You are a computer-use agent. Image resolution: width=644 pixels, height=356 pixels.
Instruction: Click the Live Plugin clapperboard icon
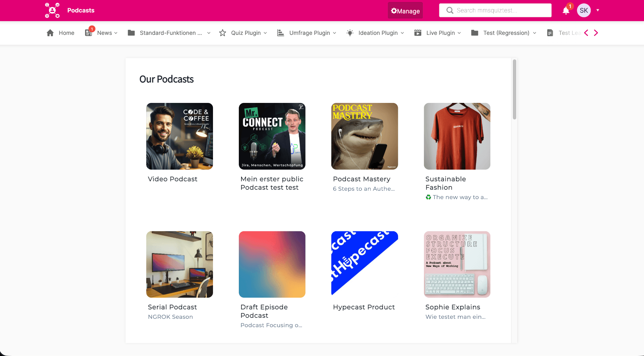[418, 33]
